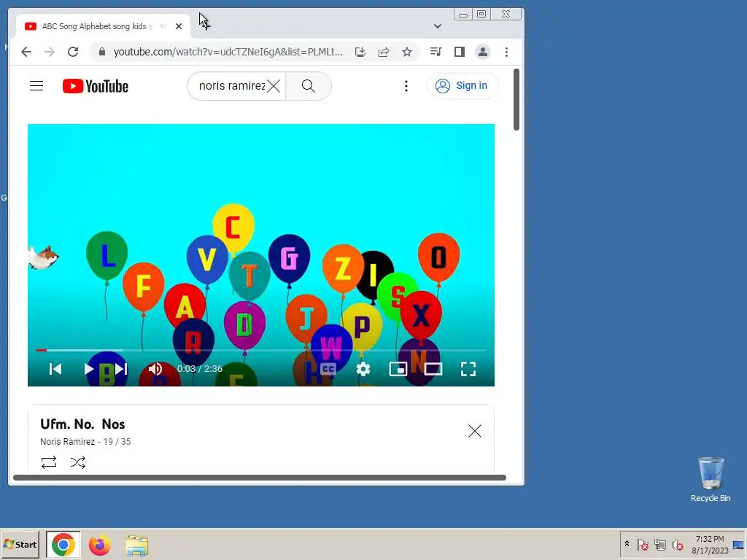Toggle Chrome side panel
Screen dimensions: 747x560
coord(460,52)
